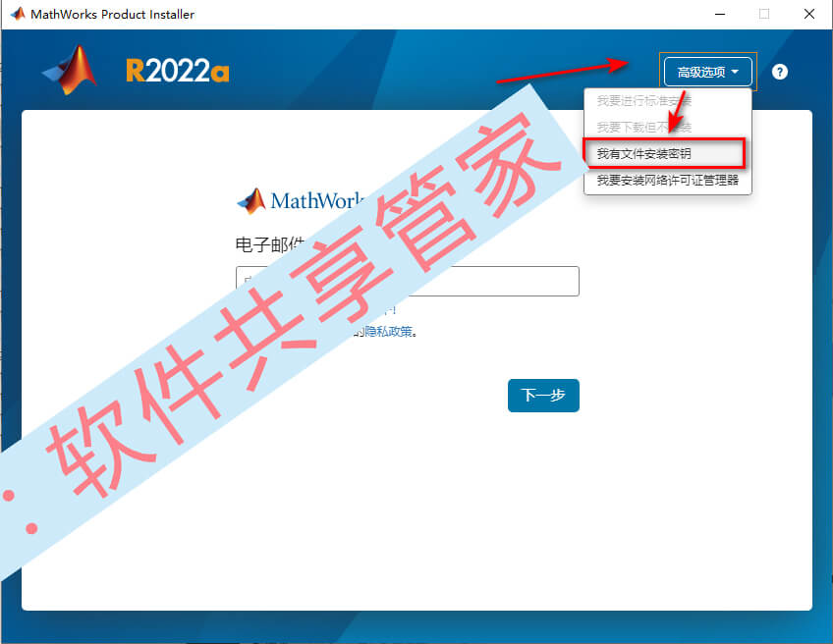Click the arrow on 高级选项 button
This screenshot has height=644, width=833.
click(x=735, y=72)
